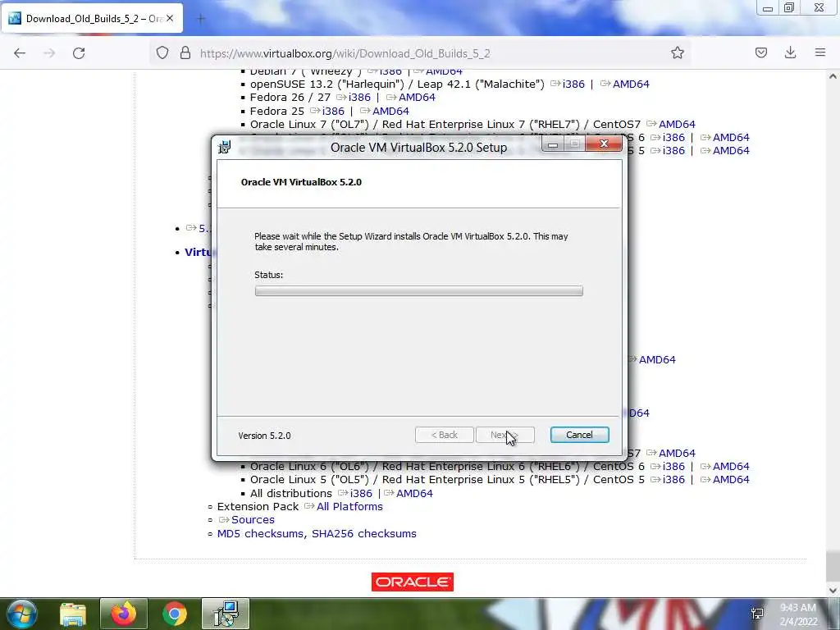Bookmark this page with the star icon
The height and width of the screenshot is (630, 840).
[677, 52]
